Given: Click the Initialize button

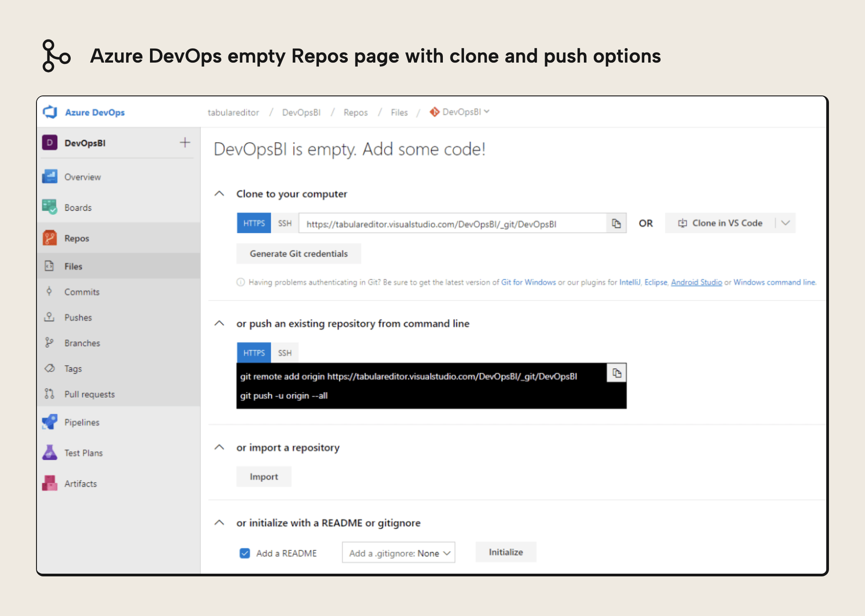Looking at the screenshot, I should click(506, 552).
